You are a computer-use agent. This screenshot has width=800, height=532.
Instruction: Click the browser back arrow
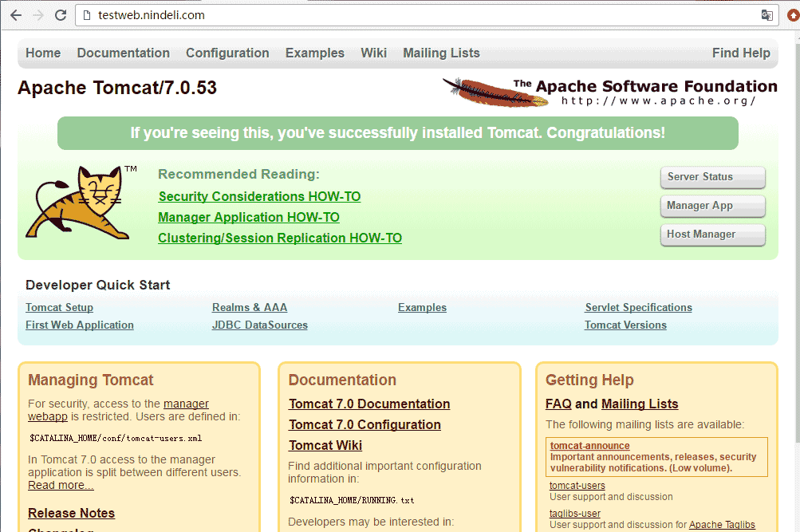[x=15, y=15]
